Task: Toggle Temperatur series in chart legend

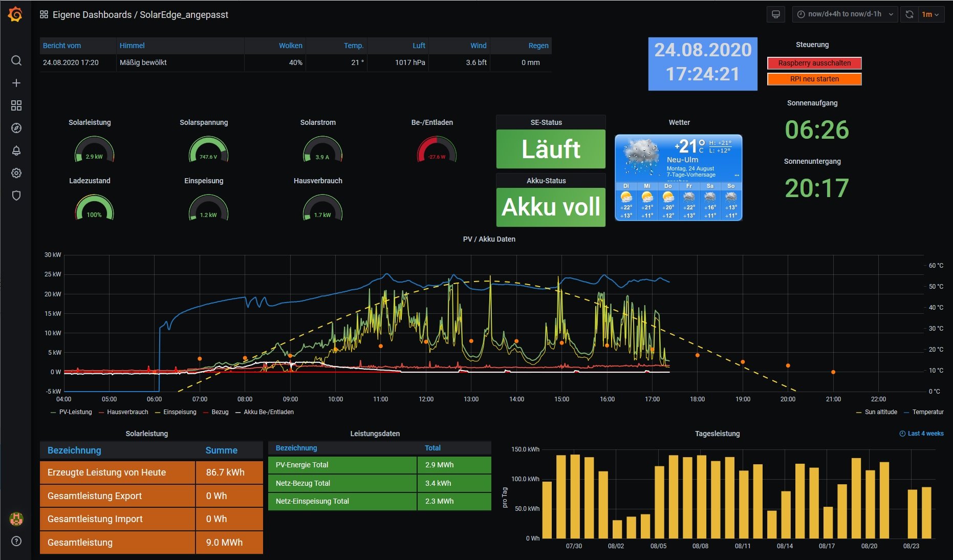Action: (x=927, y=412)
